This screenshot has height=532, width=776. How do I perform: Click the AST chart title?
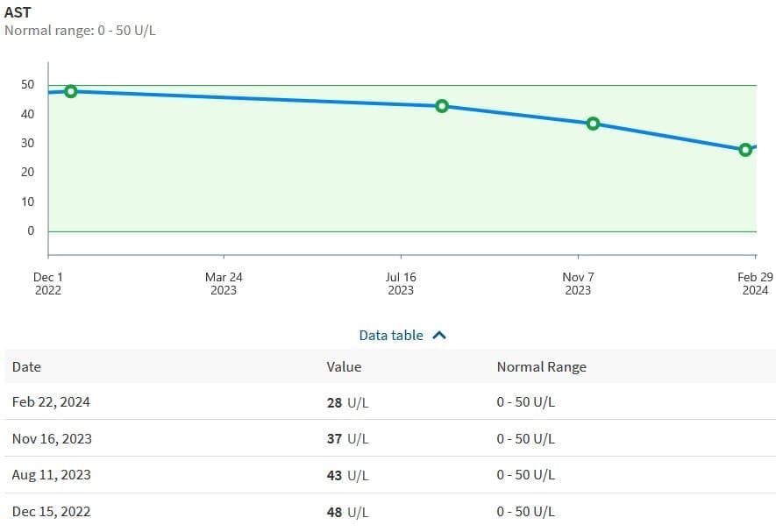click(18, 13)
